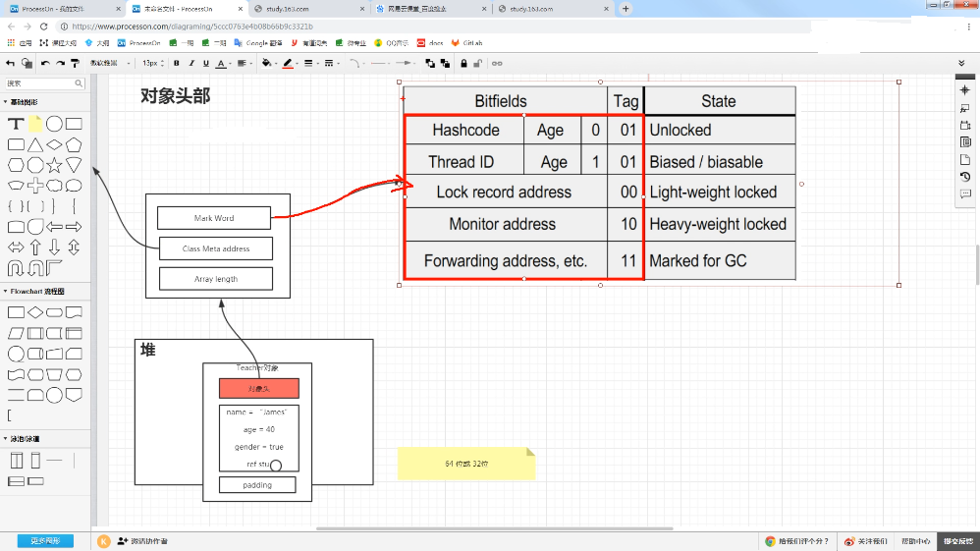The image size is (980, 551).
Task: Select the pentagon shape in basic shapes
Action: coord(74,145)
